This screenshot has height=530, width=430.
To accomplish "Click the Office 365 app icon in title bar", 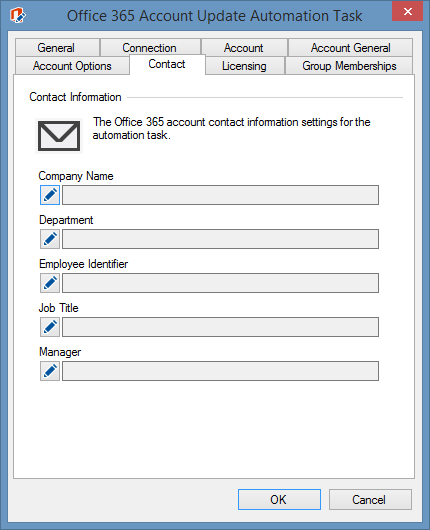I will [18, 15].
